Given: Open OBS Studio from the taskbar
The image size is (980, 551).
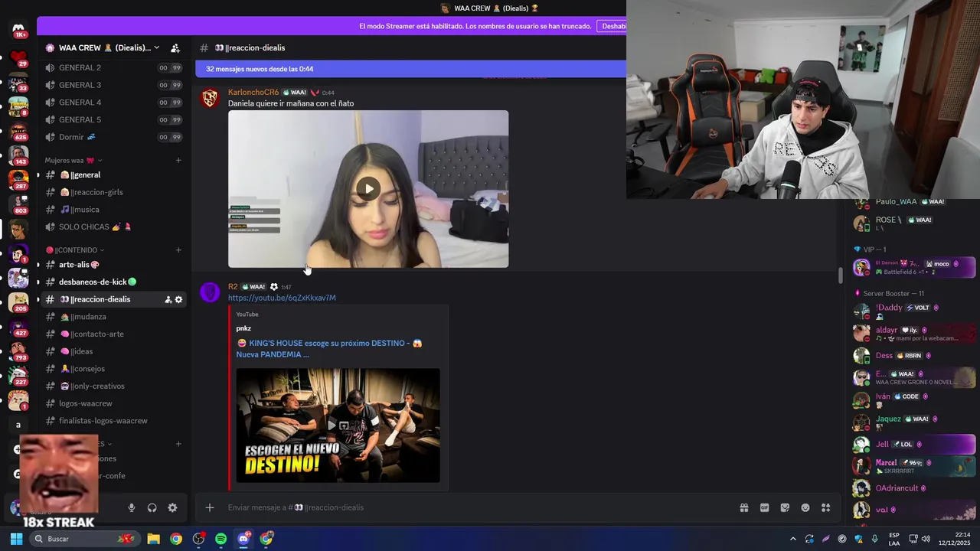Looking at the screenshot, I should point(198,539).
